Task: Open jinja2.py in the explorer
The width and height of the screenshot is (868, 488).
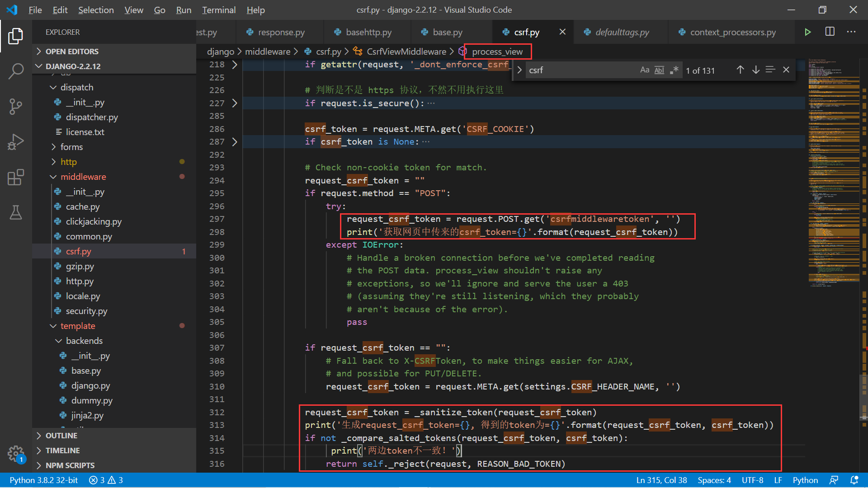Action: pos(87,415)
